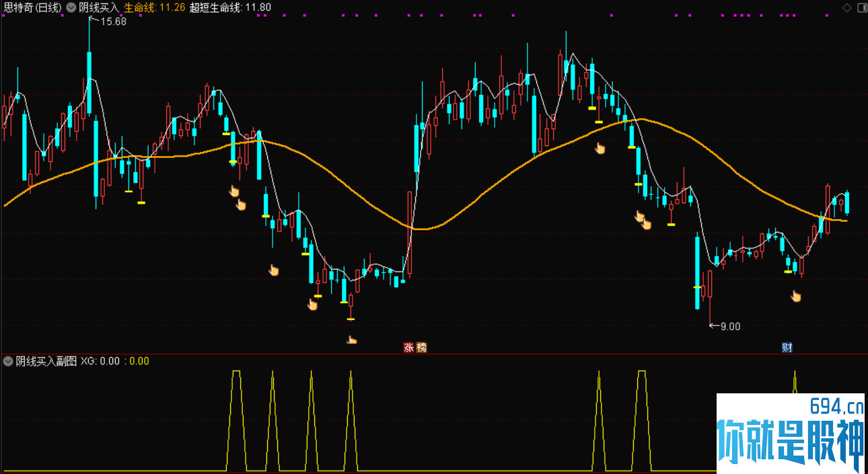
Task: Open the dropdown arrow beside 阴线买入副图
Action: pyautogui.click(x=8, y=361)
